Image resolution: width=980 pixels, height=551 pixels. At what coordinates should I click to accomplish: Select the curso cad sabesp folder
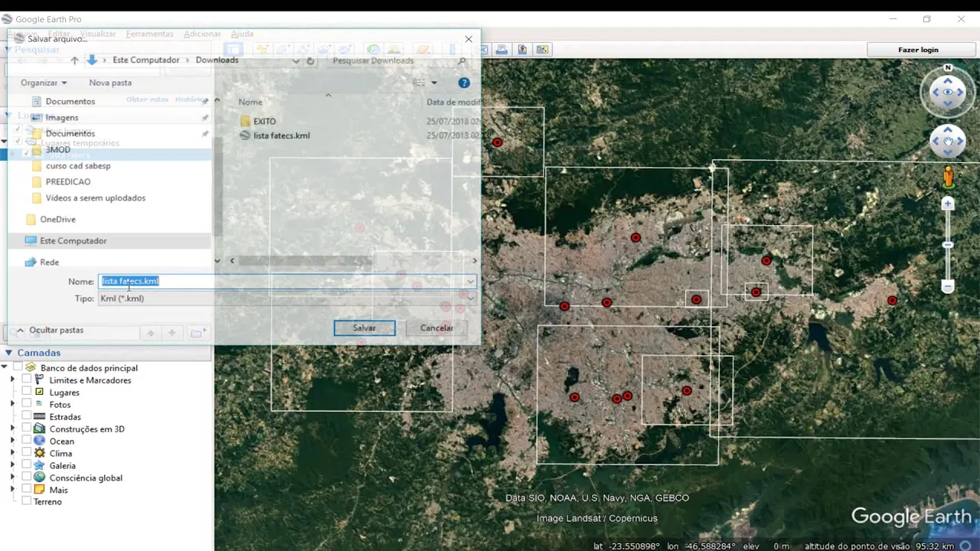pos(78,166)
